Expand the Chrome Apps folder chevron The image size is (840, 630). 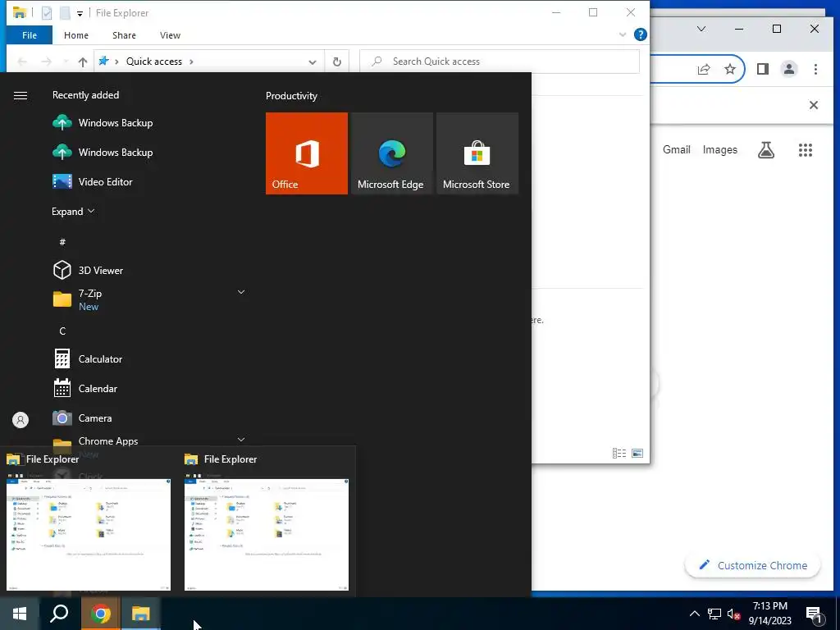[x=241, y=440]
